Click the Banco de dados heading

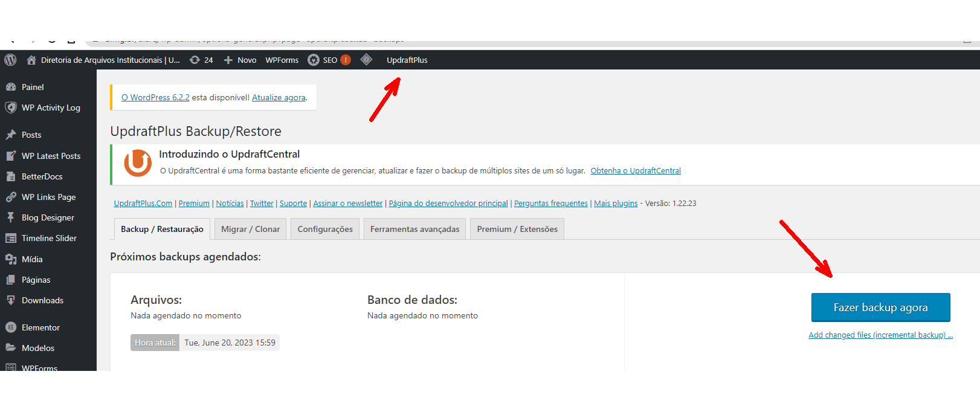tap(412, 300)
